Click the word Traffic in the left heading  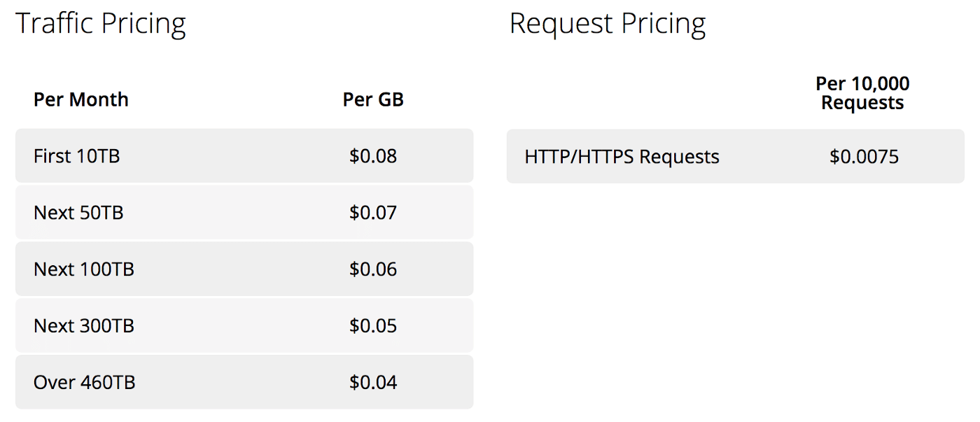[x=55, y=24]
